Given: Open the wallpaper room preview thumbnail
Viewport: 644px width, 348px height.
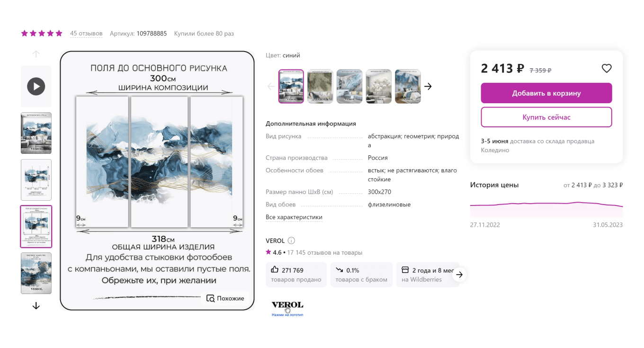Looking at the screenshot, I should (36, 133).
